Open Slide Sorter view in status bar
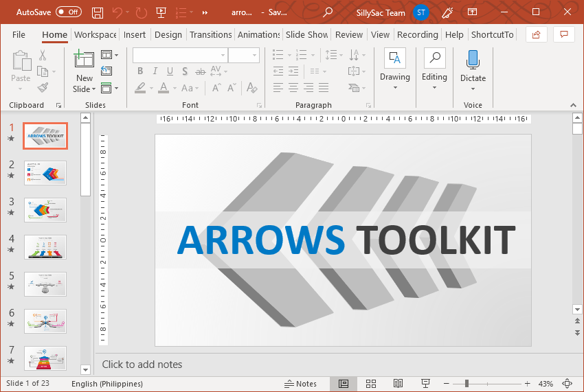This screenshot has height=392, width=584. (x=371, y=384)
